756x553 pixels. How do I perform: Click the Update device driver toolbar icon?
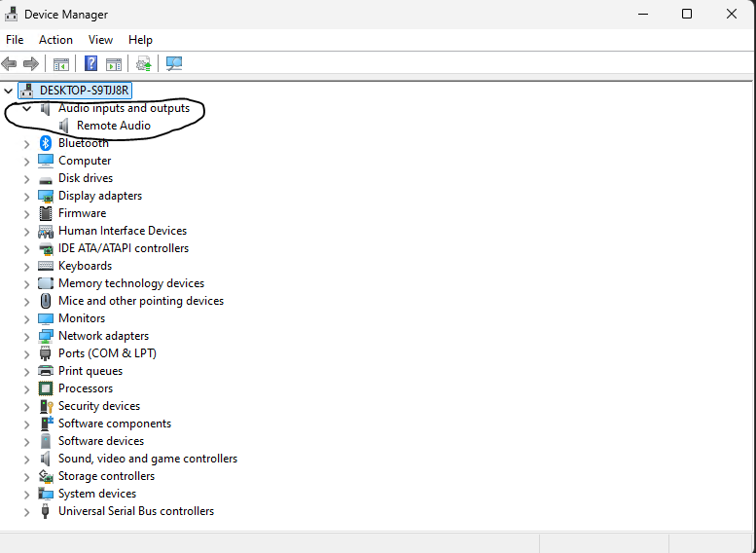pyautogui.click(x=144, y=63)
